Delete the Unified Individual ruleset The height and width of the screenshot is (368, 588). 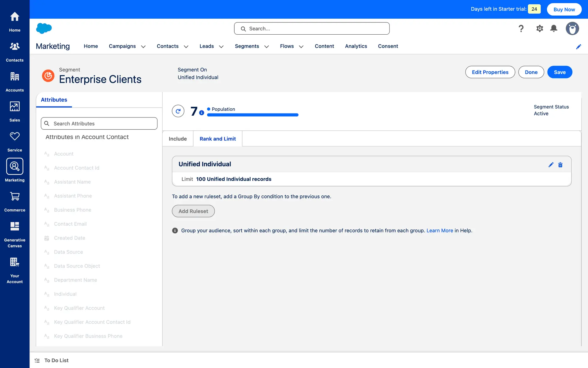[560, 165]
